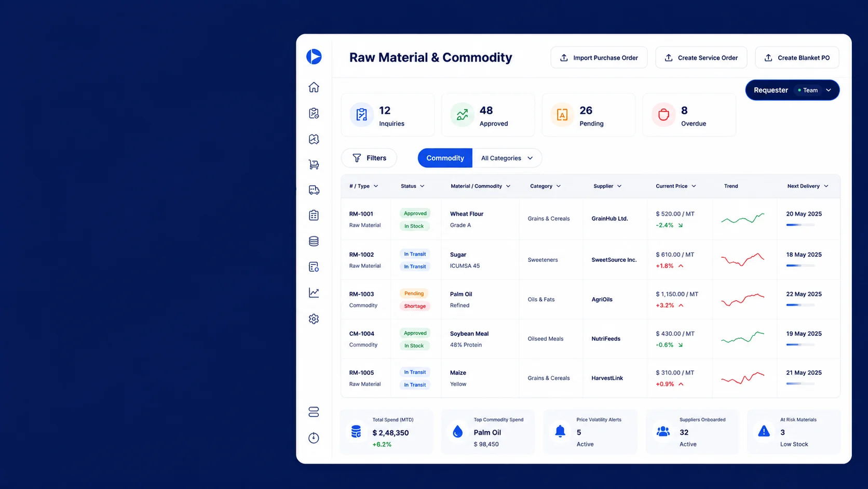868x489 pixels.
Task: Click the supplier name GrainHub Ltd.
Action: click(x=609, y=219)
